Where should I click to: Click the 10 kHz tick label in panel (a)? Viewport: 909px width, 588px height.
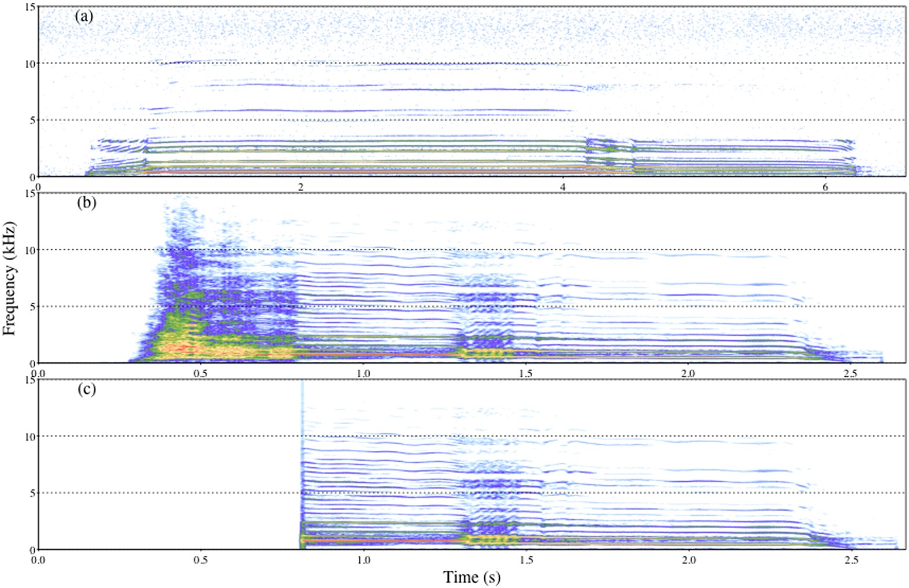click(31, 63)
